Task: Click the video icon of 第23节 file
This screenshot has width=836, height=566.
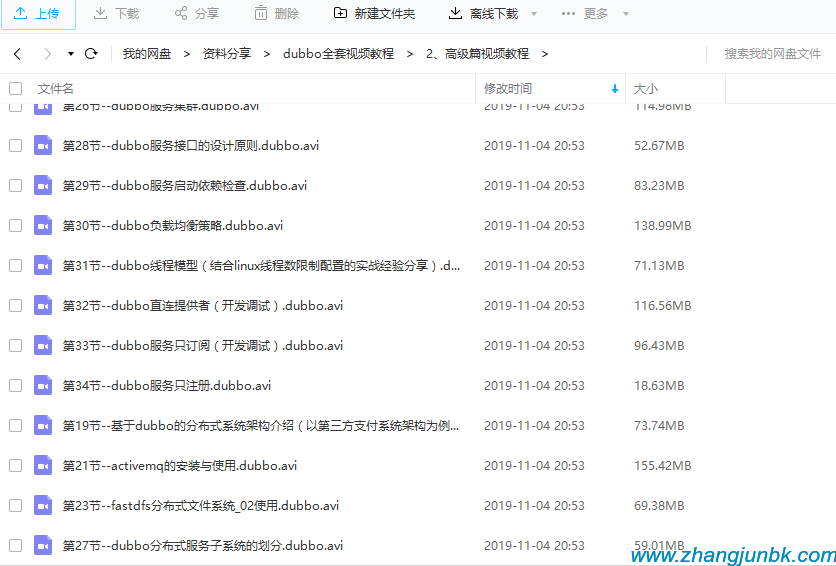Action: click(x=43, y=505)
